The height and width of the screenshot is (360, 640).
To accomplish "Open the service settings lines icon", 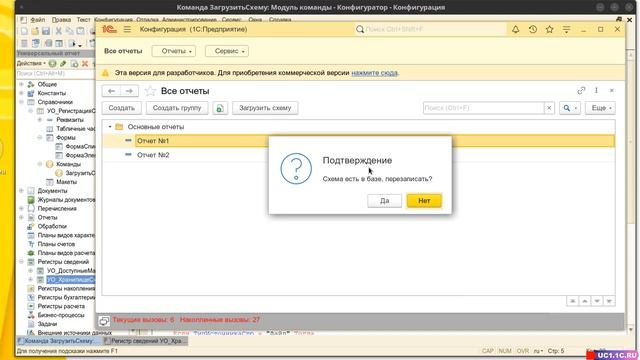I will click(x=567, y=29).
